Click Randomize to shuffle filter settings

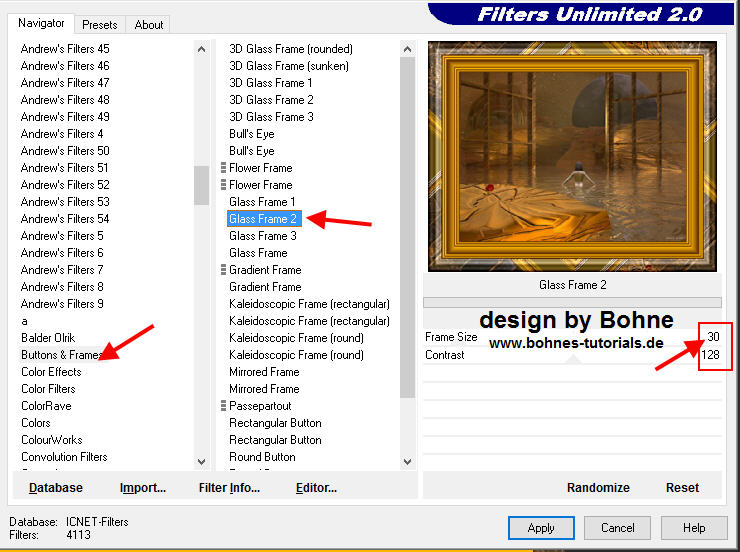tap(598, 488)
